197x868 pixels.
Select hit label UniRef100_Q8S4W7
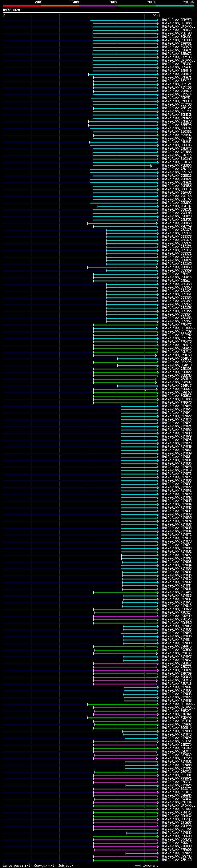pos(177,67)
